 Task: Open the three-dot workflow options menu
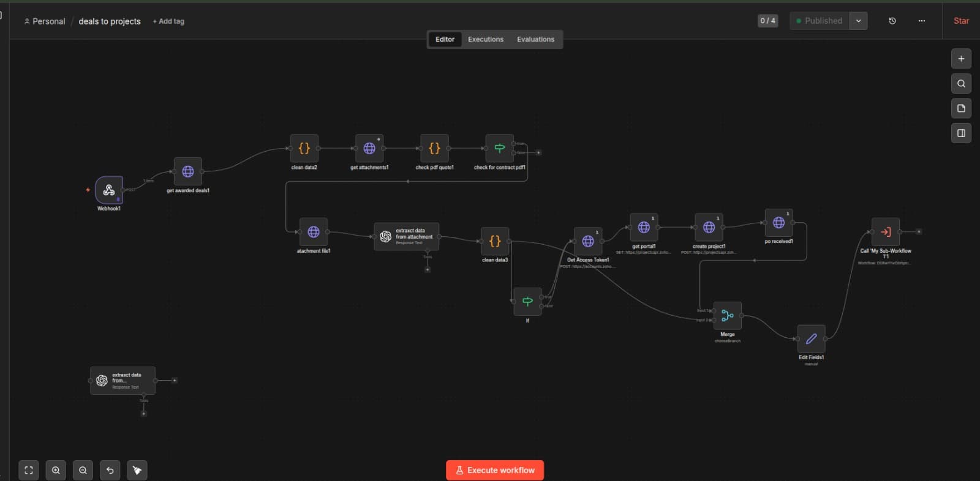[922, 21]
